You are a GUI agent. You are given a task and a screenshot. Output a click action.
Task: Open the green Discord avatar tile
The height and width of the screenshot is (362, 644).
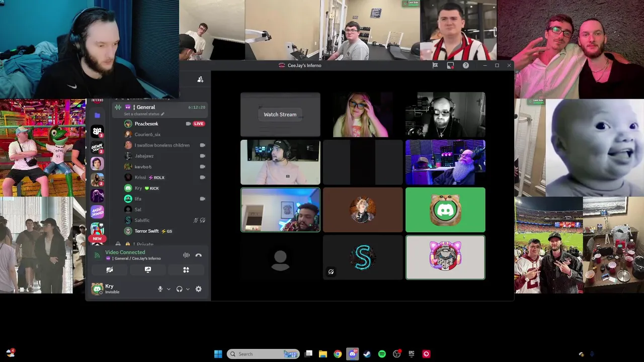445,210
